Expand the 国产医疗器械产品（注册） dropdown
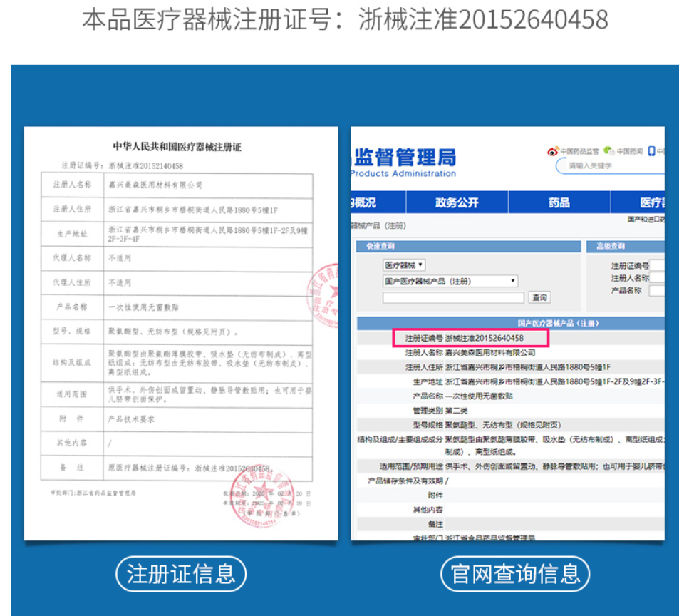The width and height of the screenshot is (689, 616). pos(450,281)
